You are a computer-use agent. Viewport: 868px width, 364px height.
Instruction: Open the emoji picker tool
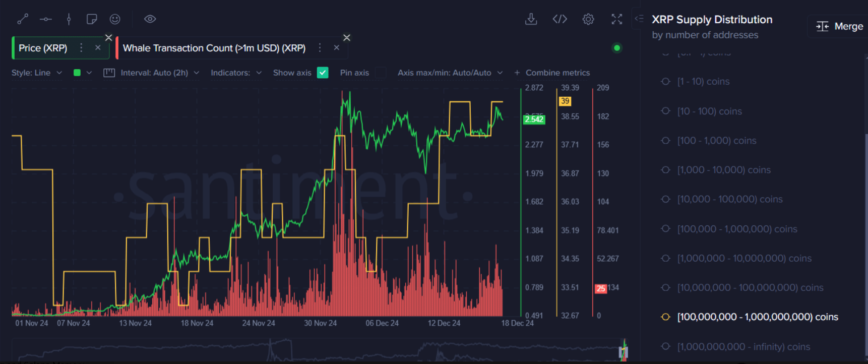coord(115,19)
